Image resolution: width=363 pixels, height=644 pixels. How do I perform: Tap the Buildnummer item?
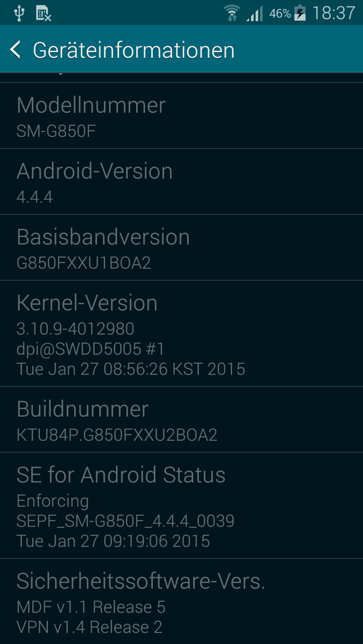pyautogui.click(x=181, y=419)
